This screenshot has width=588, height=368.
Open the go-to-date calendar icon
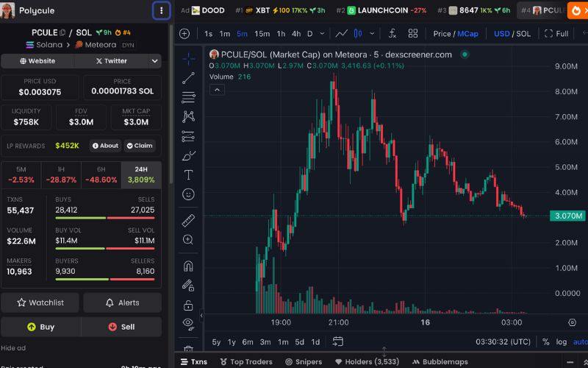pyautogui.click(x=338, y=342)
